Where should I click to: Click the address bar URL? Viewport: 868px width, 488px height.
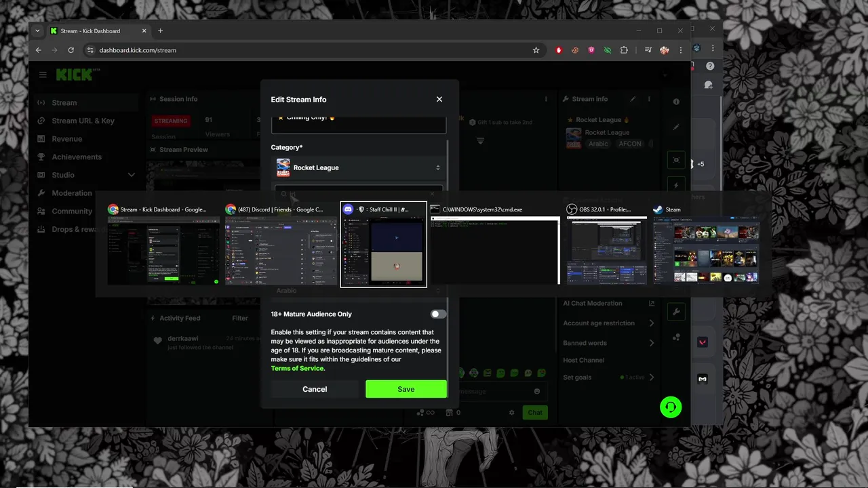tap(138, 50)
